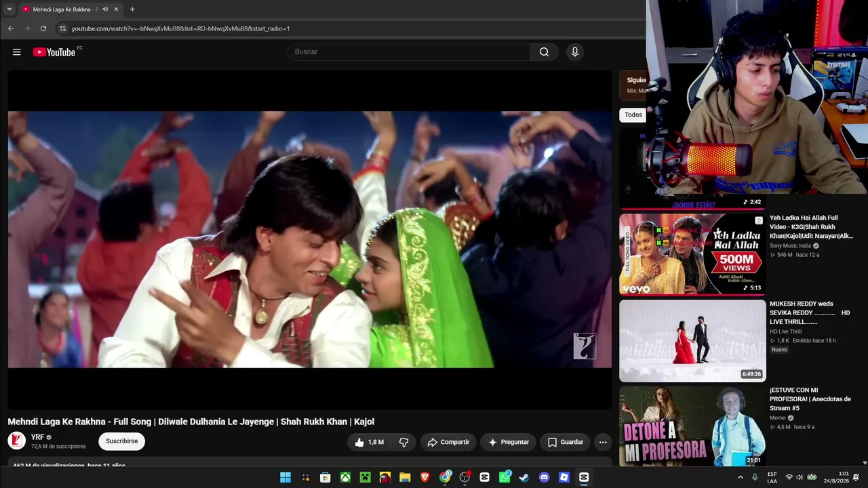Click the video title text
868x488 pixels.
pos(191,422)
